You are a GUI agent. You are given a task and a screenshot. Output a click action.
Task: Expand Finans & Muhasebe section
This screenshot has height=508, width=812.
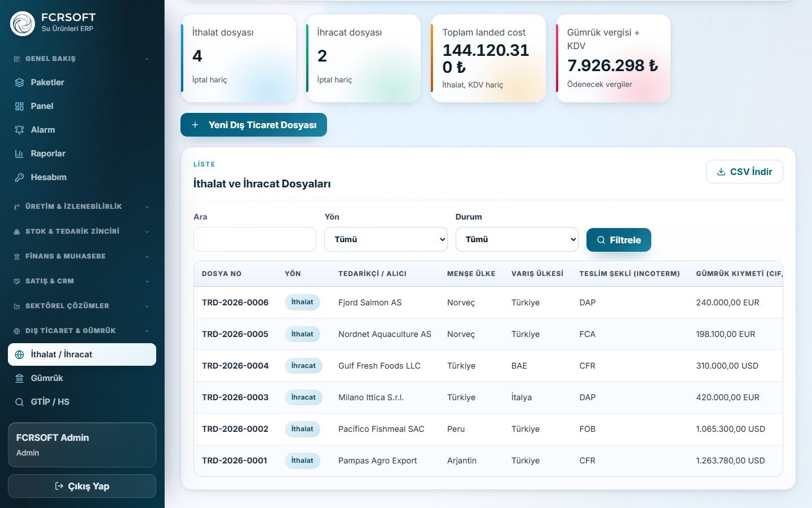click(x=82, y=256)
